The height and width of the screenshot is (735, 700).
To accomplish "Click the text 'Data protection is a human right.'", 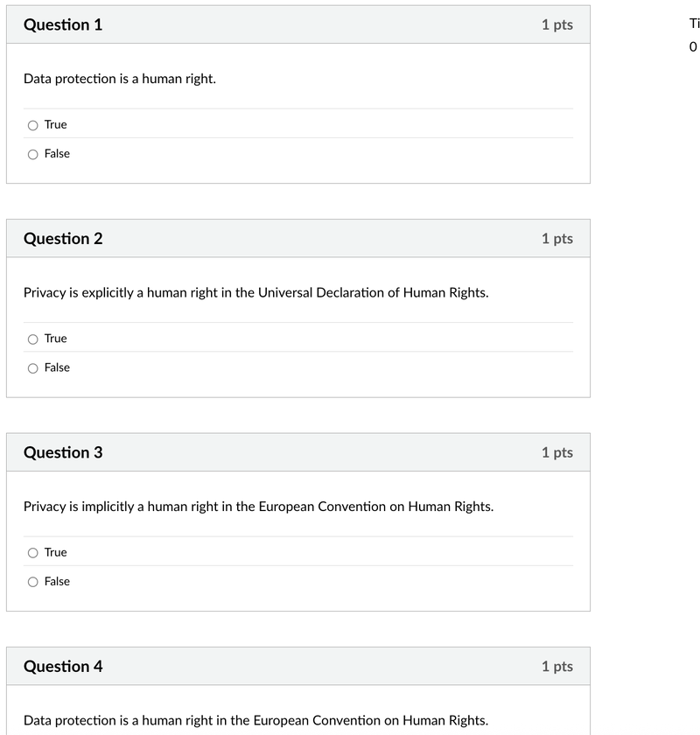I will point(120,79).
